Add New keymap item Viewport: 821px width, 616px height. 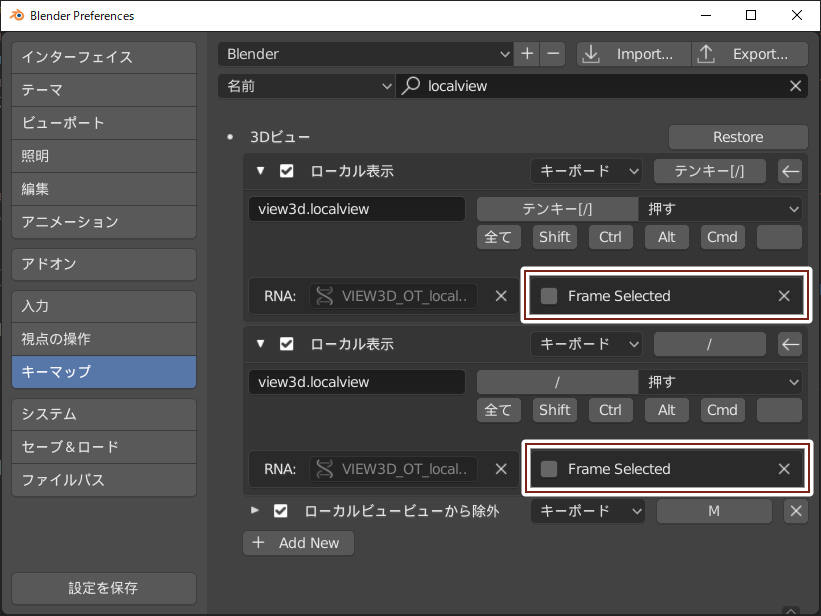point(298,543)
